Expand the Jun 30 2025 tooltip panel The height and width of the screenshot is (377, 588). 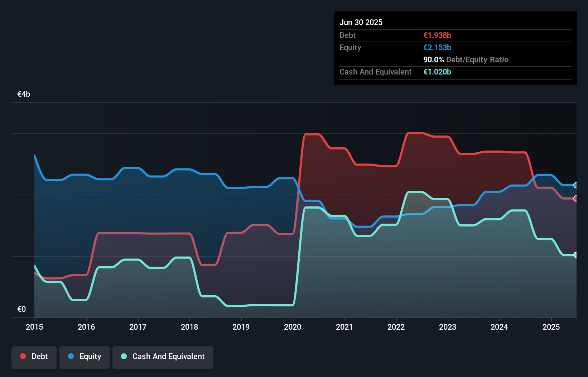point(361,22)
